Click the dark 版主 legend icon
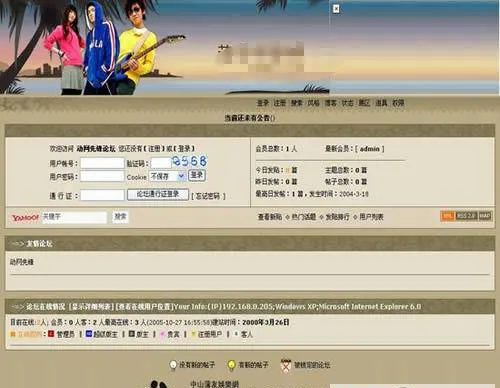 (132, 333)
